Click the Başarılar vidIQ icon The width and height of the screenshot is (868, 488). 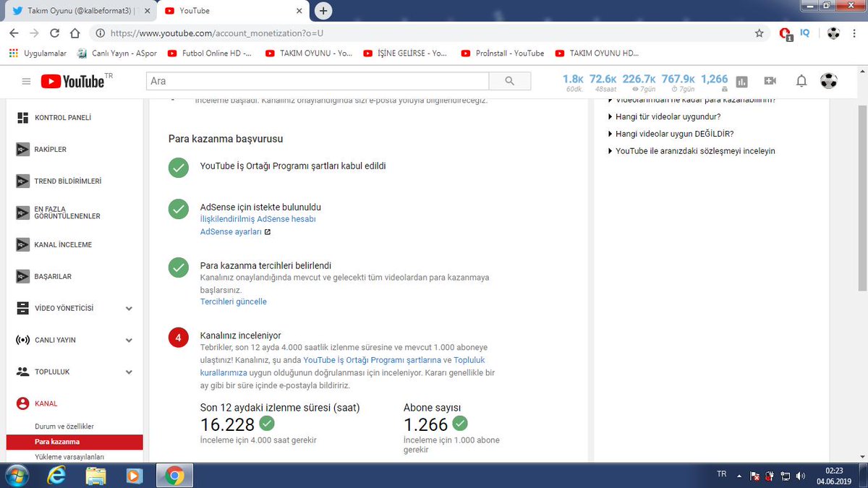click(x=22, y=277)
